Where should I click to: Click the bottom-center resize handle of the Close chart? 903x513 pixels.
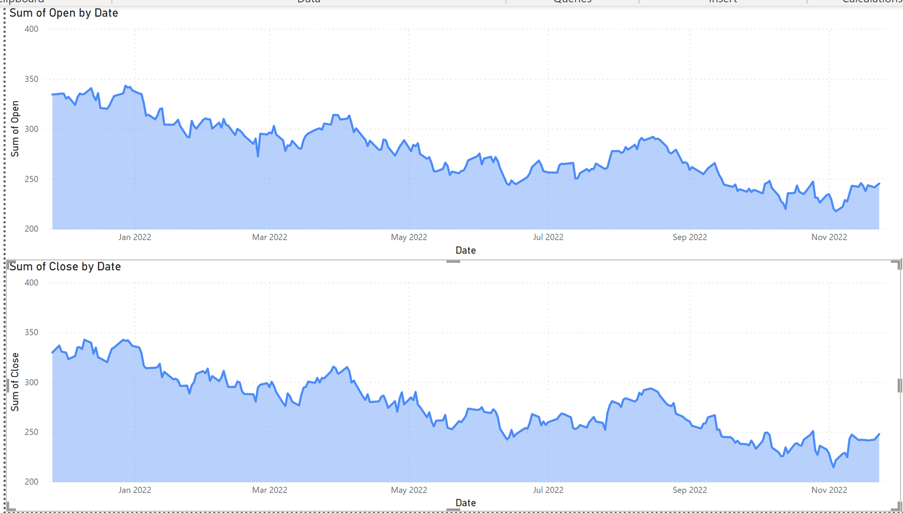coord(453,510)
